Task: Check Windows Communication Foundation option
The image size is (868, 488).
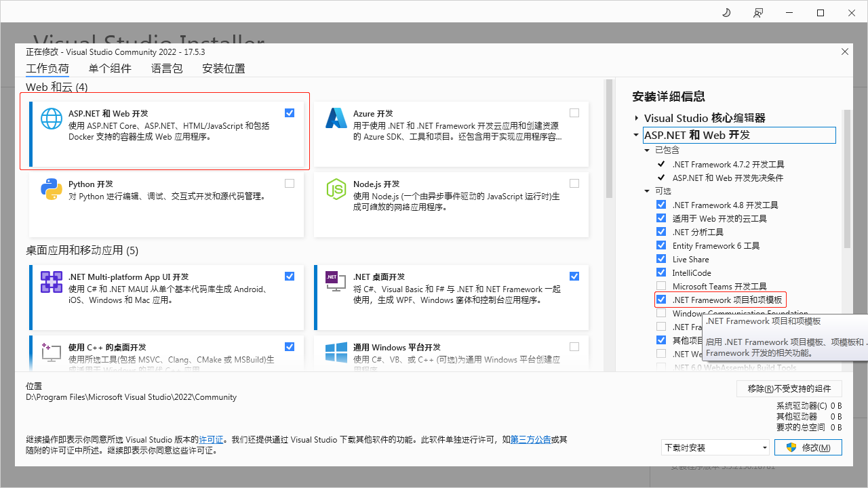Action: pos(661,313)
